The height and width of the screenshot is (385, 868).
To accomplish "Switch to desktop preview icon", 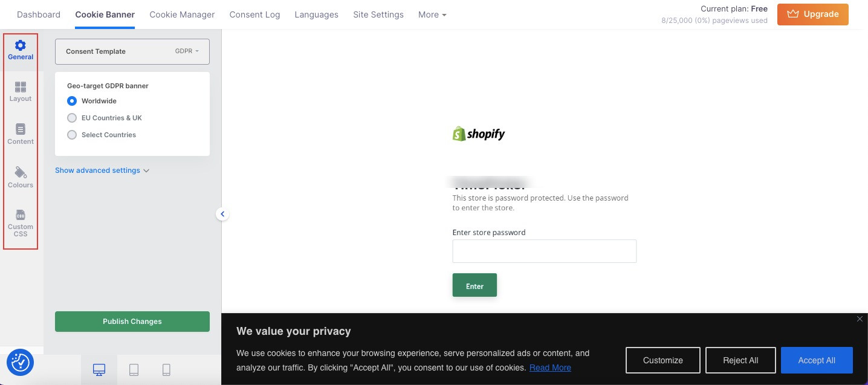I will pos(99,370).
